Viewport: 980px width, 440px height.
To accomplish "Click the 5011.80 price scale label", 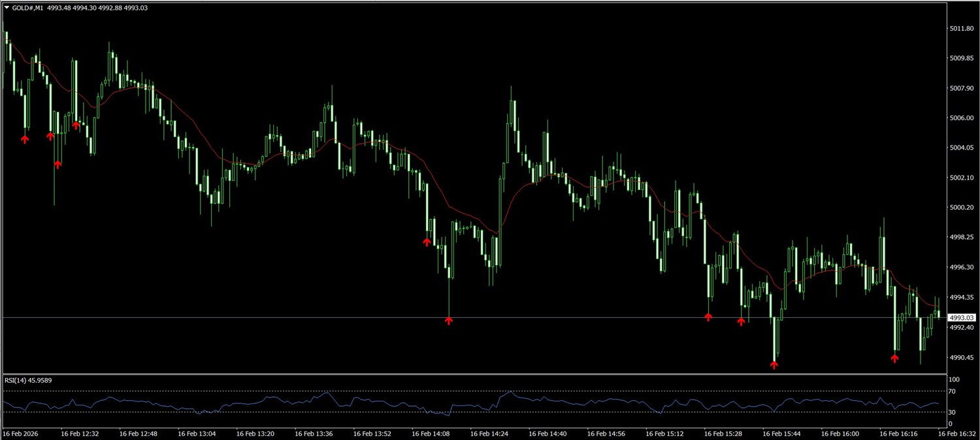I will [962, 29].
